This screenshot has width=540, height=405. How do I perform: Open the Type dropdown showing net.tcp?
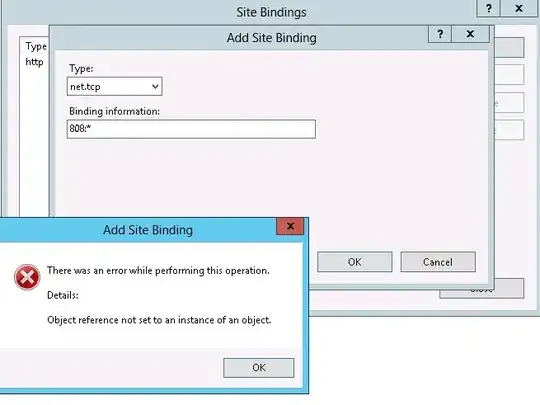tap(114, 86)
